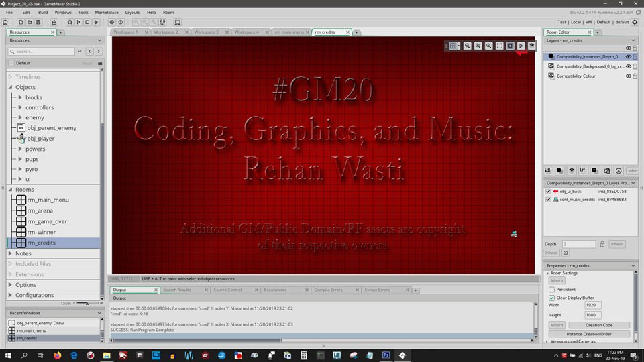Uncheck cont_music_credits instance checkbox
644x362 pixels.
[548, 200]
